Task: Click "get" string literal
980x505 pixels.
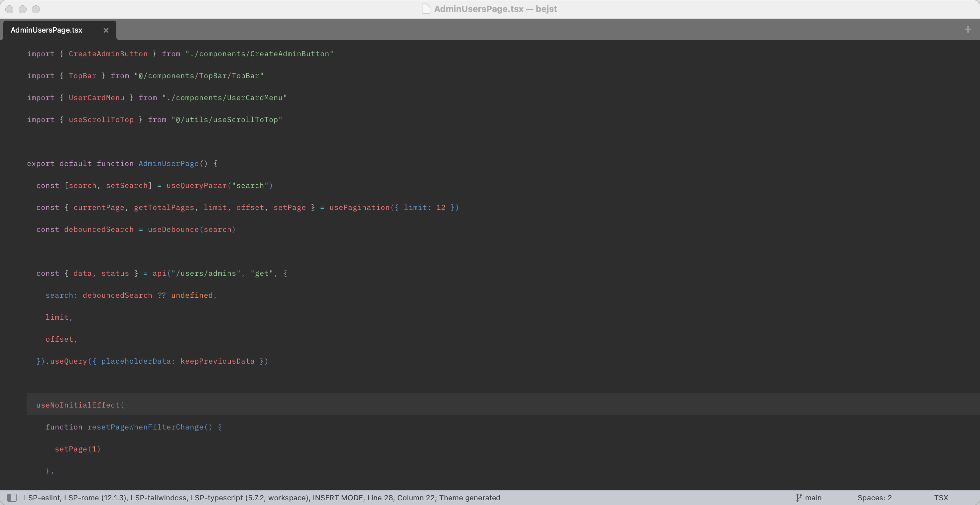Action: (262, 273)
